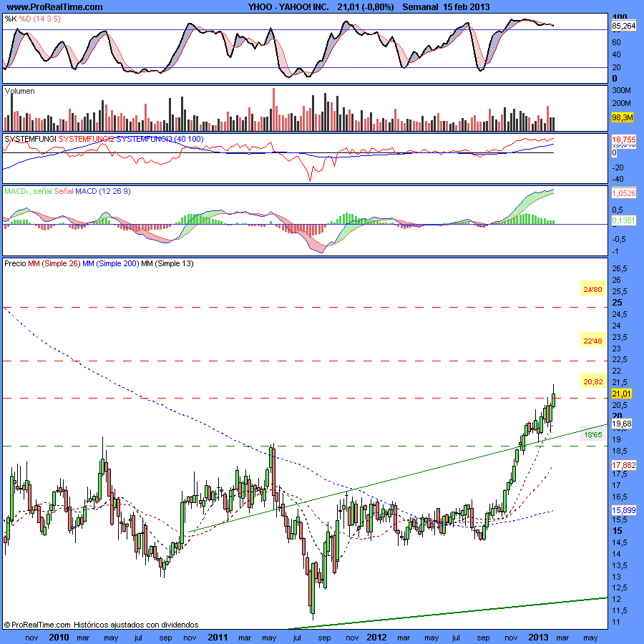Screen dimensions: 644x644
Task: Click the MM (Simple 26) legend
Action: [x=54, y=263]
